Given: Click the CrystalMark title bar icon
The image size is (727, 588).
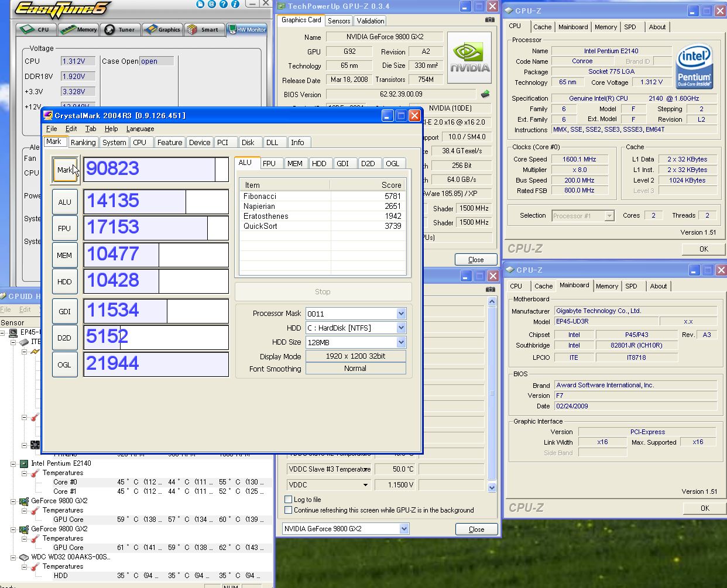Looking at the screenshot, I should (x=48, y=115).
